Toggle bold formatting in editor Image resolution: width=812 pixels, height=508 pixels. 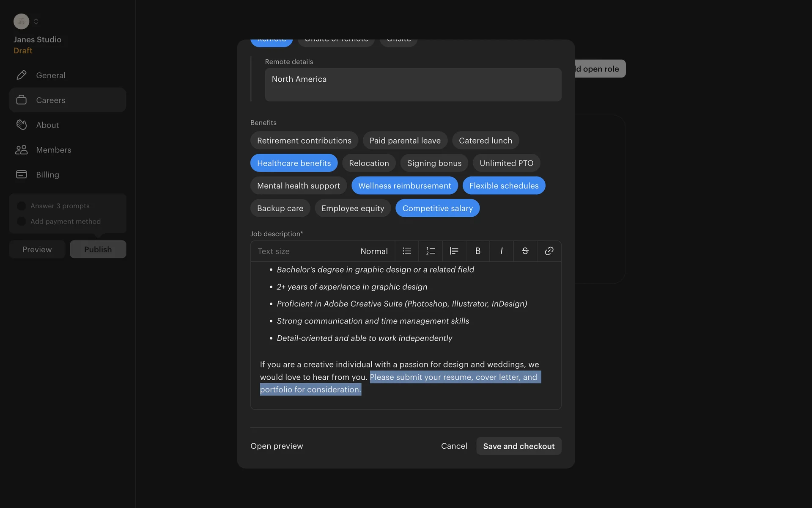[477, 251]
